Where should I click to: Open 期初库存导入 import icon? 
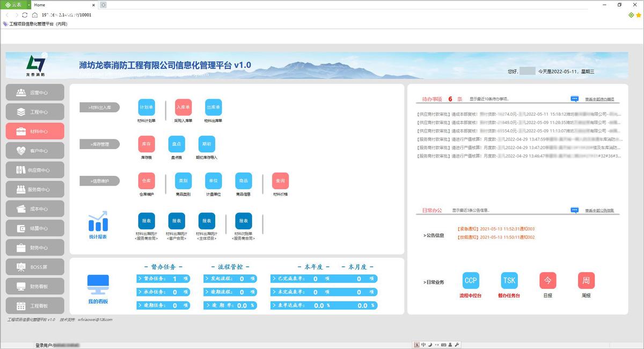(207, 144)
